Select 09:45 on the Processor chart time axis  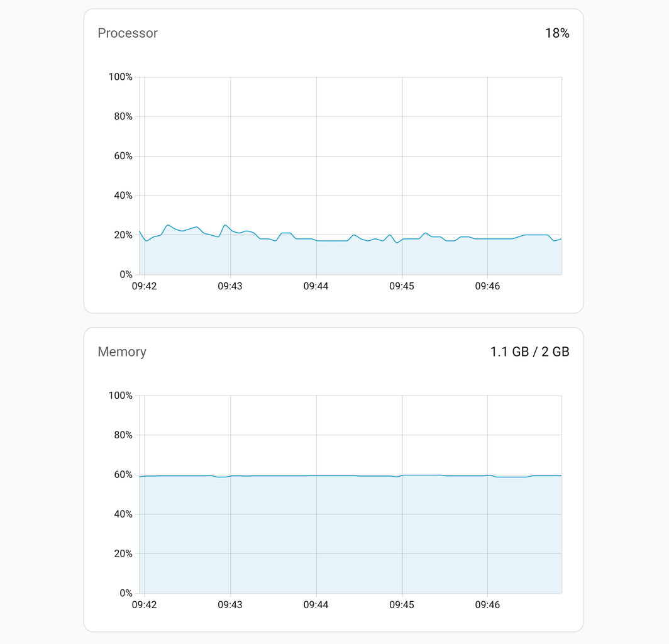click(402, 286)
